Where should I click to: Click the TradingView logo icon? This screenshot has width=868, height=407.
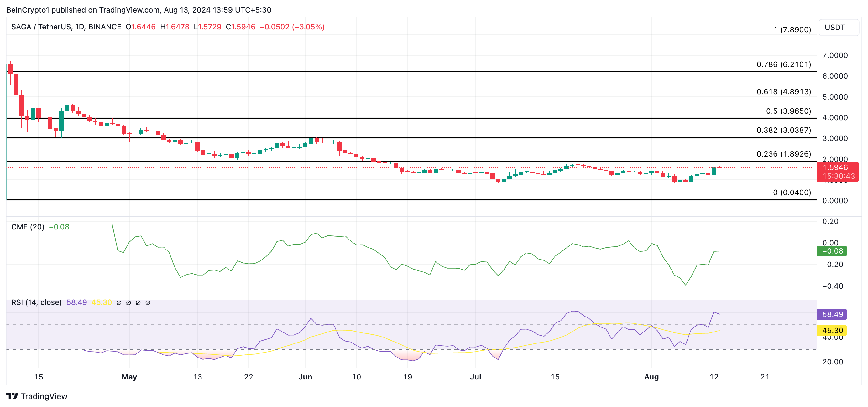click(x=12, y=395)
